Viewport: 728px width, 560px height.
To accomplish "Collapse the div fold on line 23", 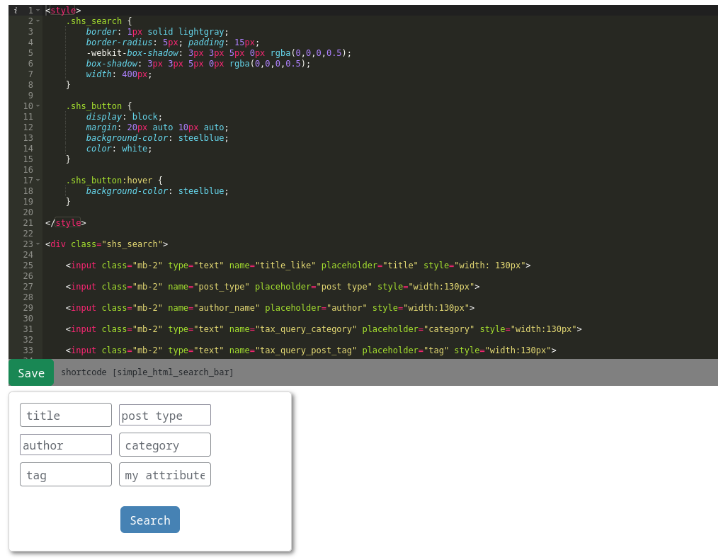I will click(38, 244).
